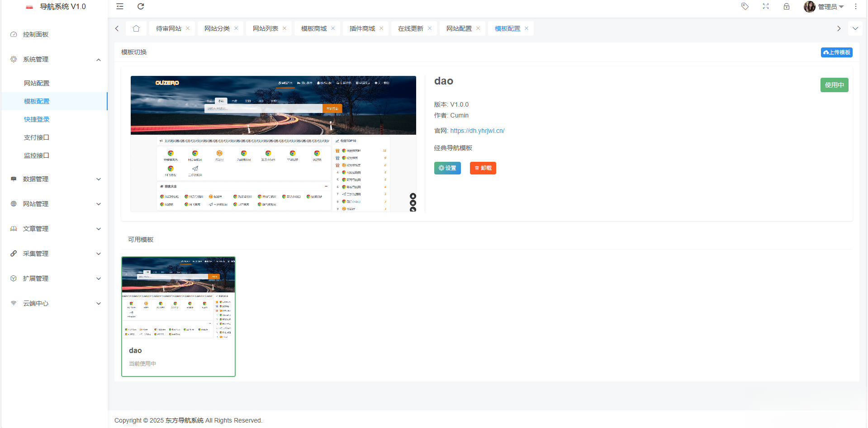Click the 控制面板 sidebar entry
The image size is (868, 428).
tap(36, 34)
